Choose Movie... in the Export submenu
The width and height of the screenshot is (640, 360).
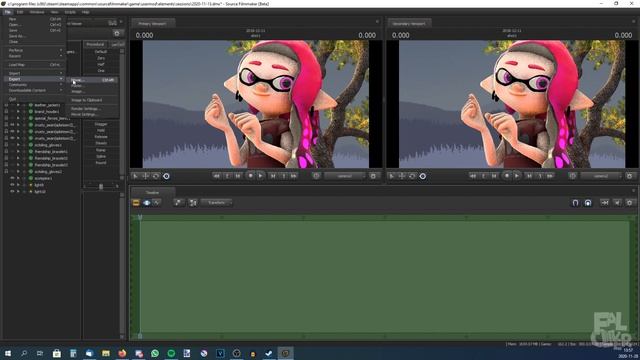[x=93, y=80]
